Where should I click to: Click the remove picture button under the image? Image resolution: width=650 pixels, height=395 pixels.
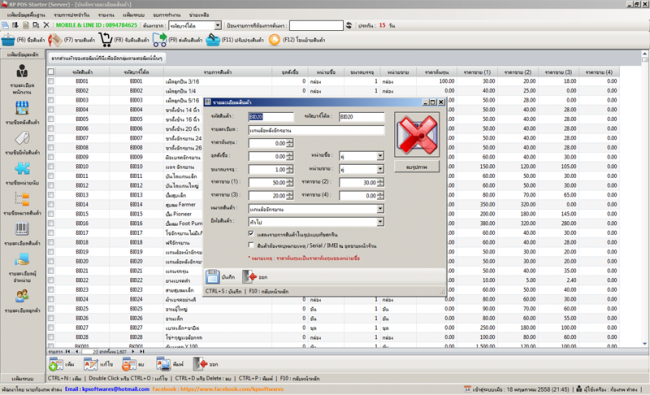pyautogui.click(x=417, y=167)
